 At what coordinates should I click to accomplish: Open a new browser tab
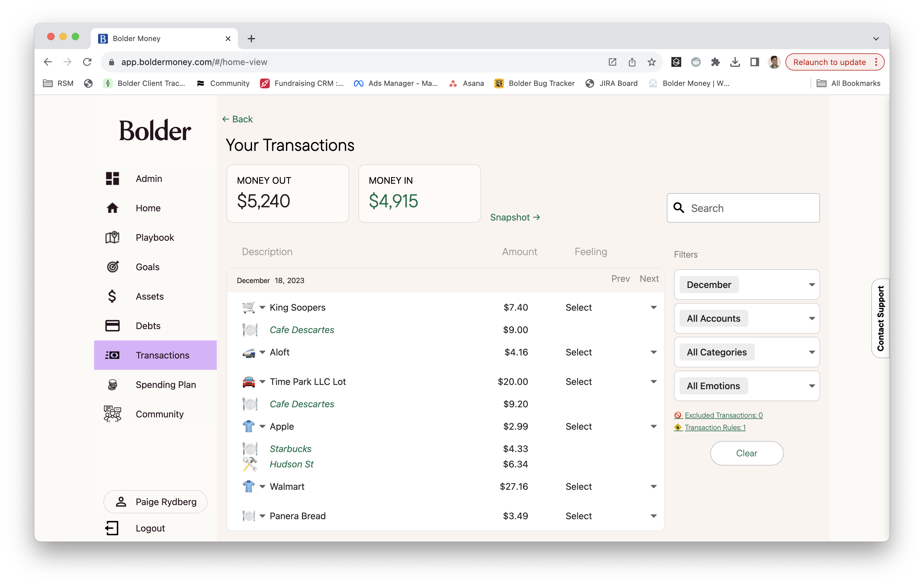[251, 38]
